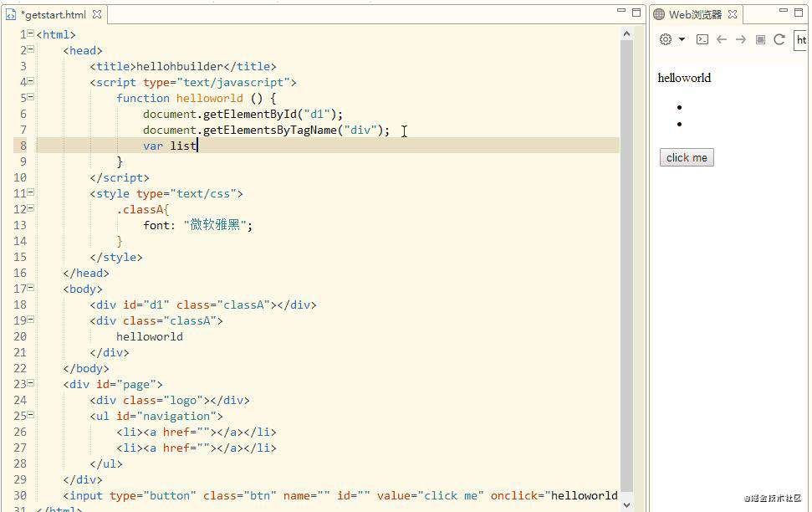Maximize the Web browser panel
The height and width of the screenshot is (512, 812).
point(799,12)
